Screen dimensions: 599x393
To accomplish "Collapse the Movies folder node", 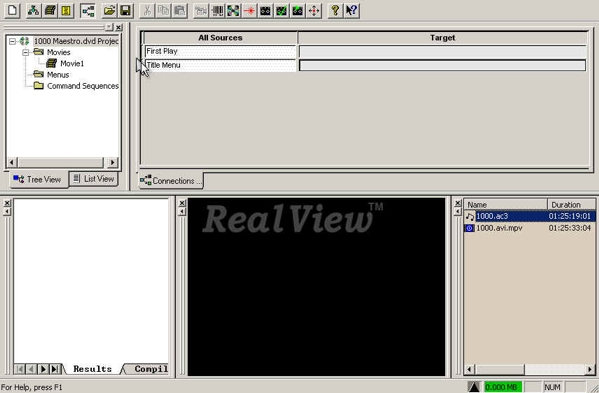I will coord(26,52).
